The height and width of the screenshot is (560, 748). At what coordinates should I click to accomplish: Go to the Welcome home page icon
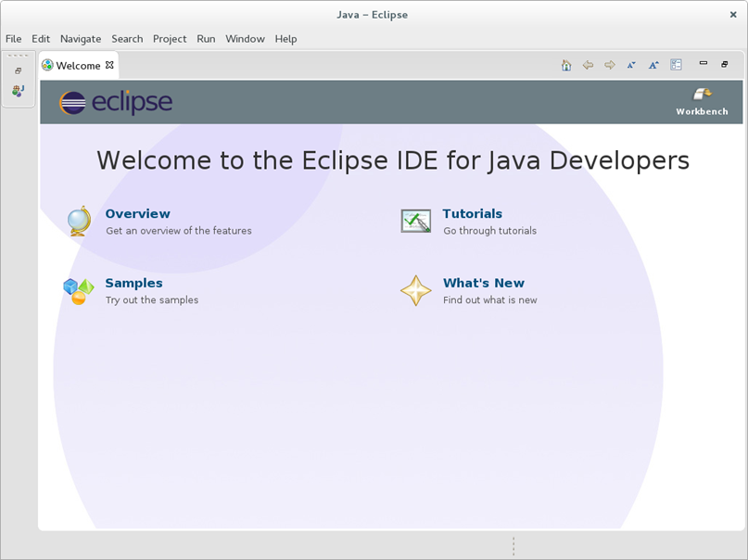(x=566, y=65)
